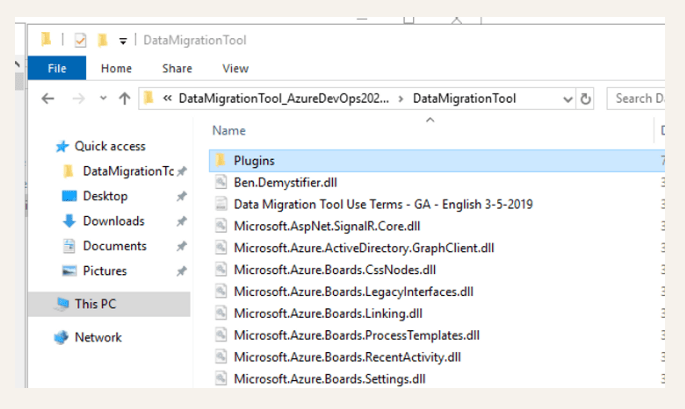Click the New folder quick access icon
This screenshot has height=409, width=685.
(102, 40)
